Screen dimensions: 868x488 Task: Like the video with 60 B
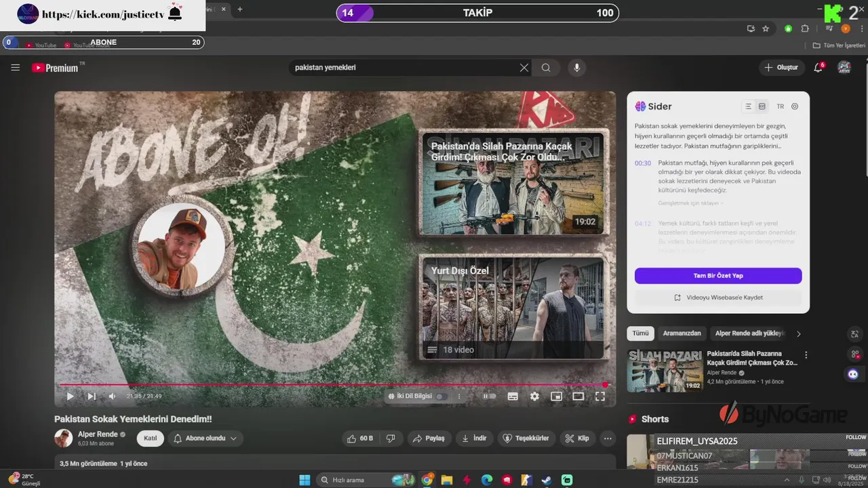(x=359, y=439)
